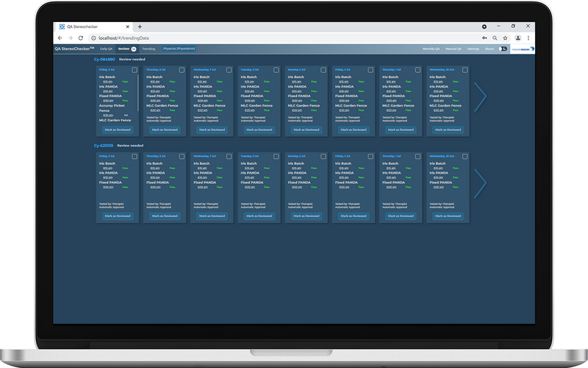Go back using browser back arrow

(60, 38)
